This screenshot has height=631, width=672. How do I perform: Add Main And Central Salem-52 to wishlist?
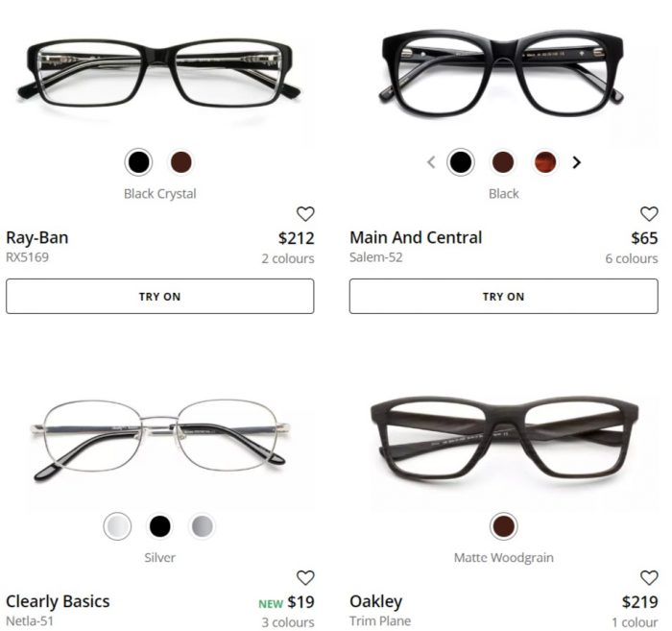point(649,213)
